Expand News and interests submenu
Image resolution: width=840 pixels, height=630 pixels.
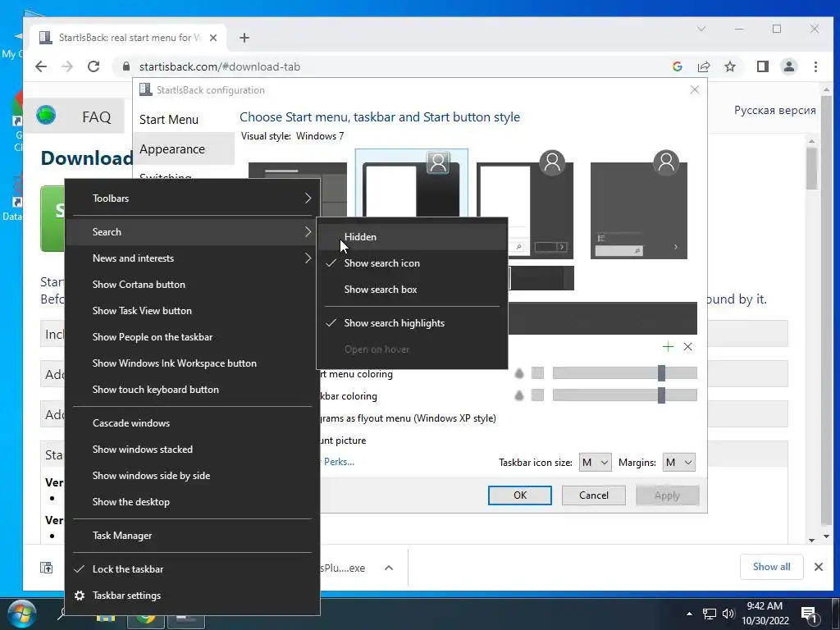coord(193,258)
